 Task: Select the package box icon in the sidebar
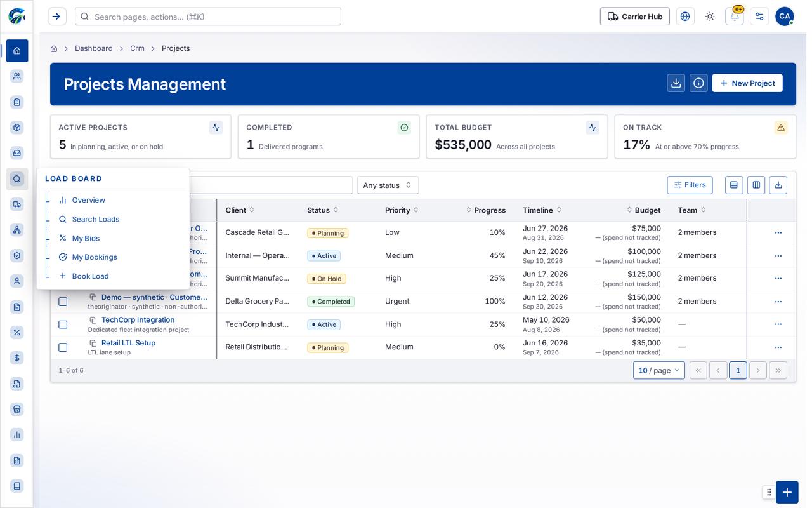point(17,128)
